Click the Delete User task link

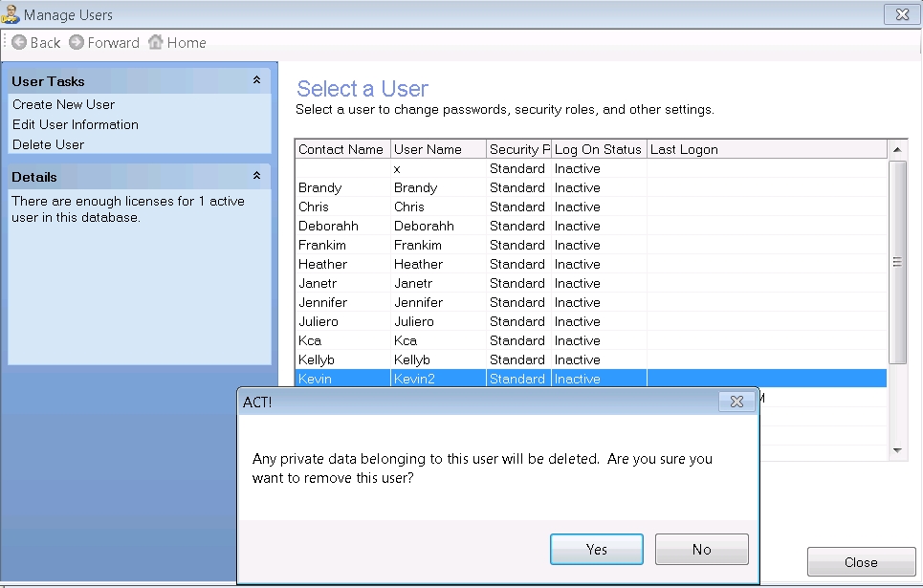tap(49, 144)
